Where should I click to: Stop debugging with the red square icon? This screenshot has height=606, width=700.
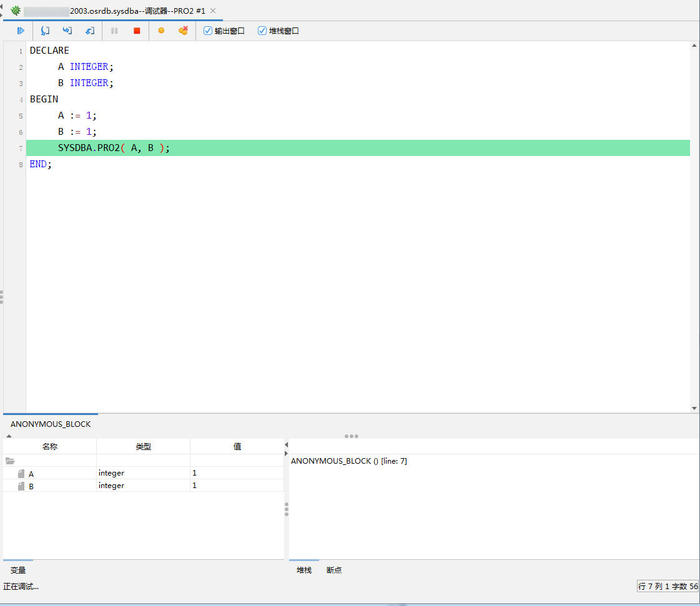(x=137, y=31)
